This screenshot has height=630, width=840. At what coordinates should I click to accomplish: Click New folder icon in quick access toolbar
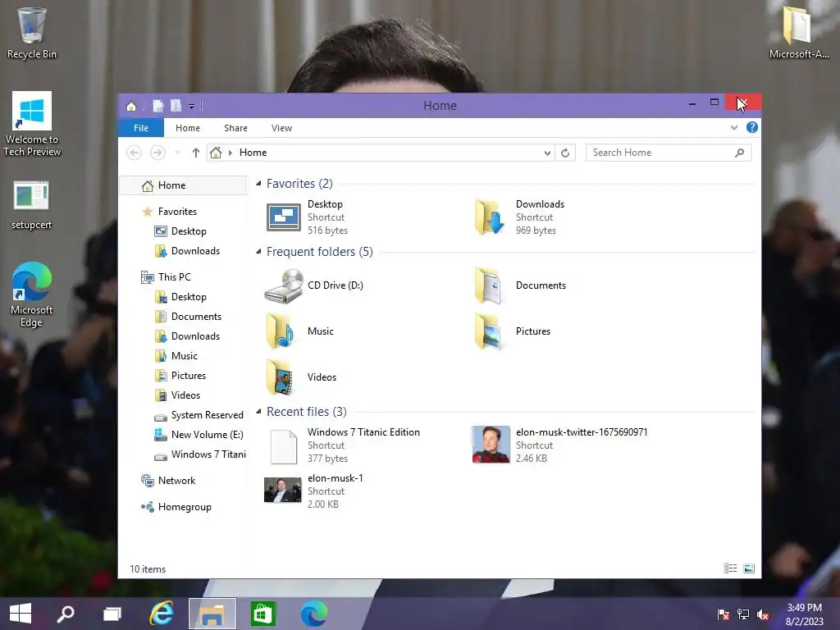(x=176, y=106)
